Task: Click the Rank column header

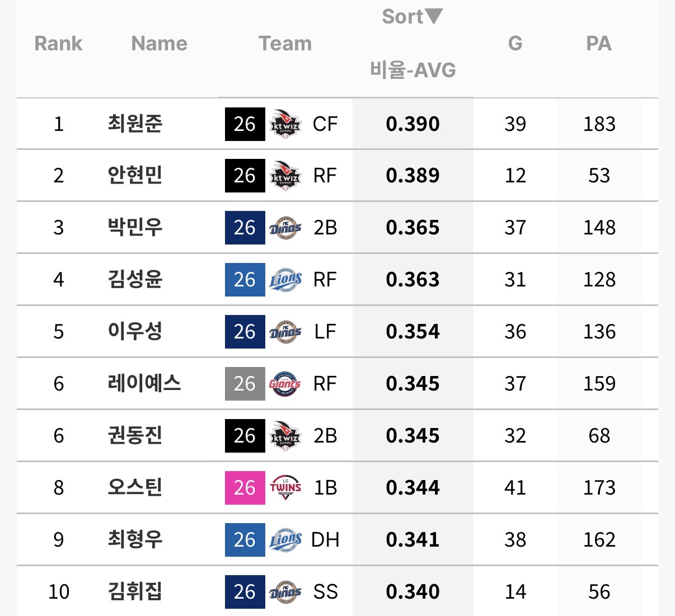Action: 58,43
